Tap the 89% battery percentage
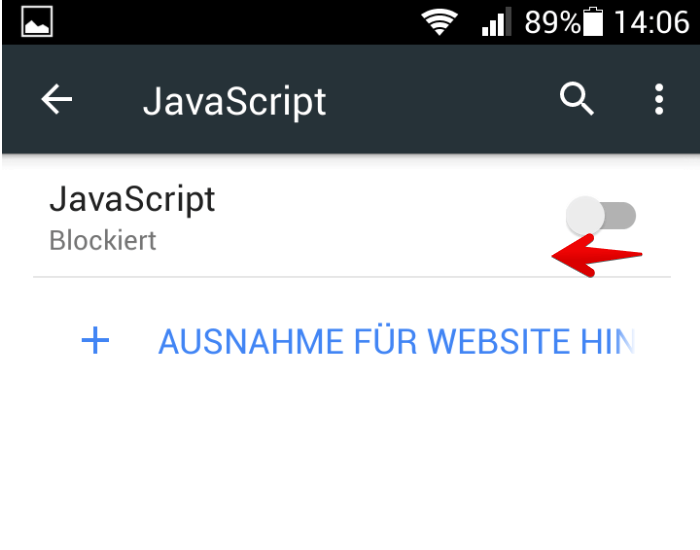 click(552, 22)
